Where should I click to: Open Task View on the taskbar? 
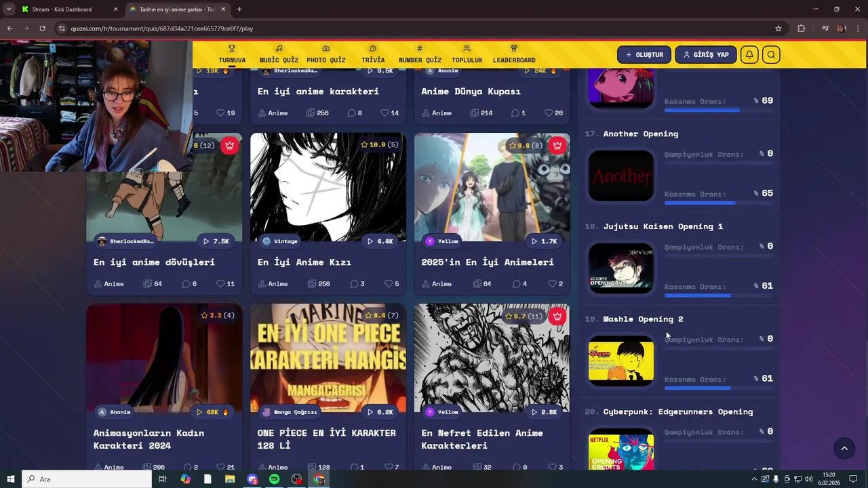(163, 479)
